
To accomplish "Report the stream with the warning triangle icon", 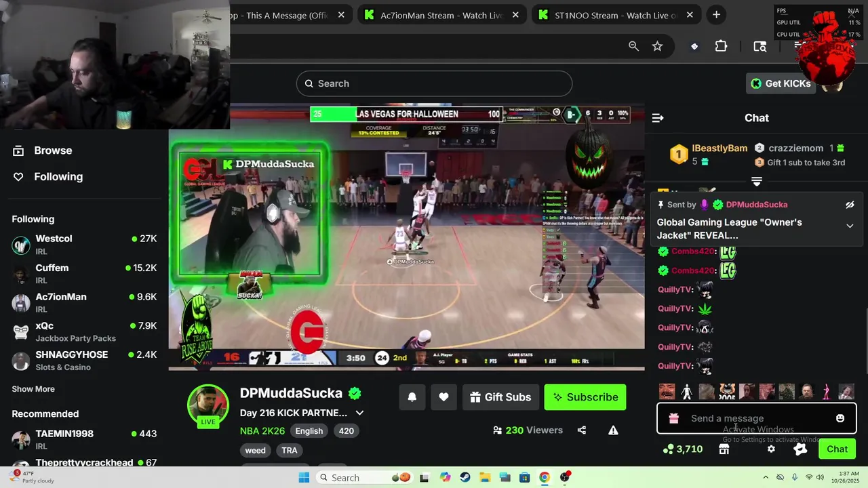I will coord(613,430).
